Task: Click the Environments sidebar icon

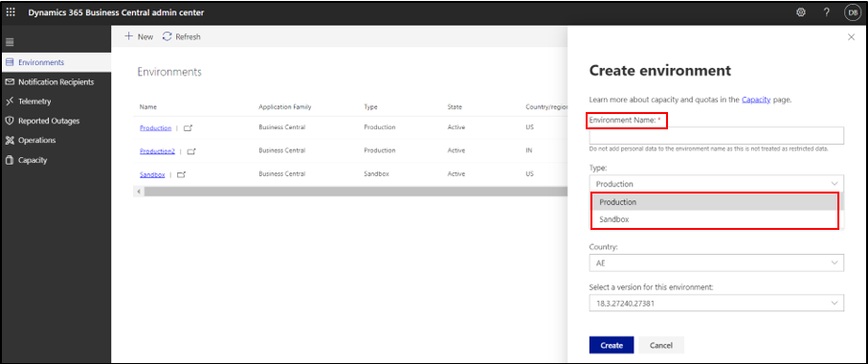Action: click(10, 62)
